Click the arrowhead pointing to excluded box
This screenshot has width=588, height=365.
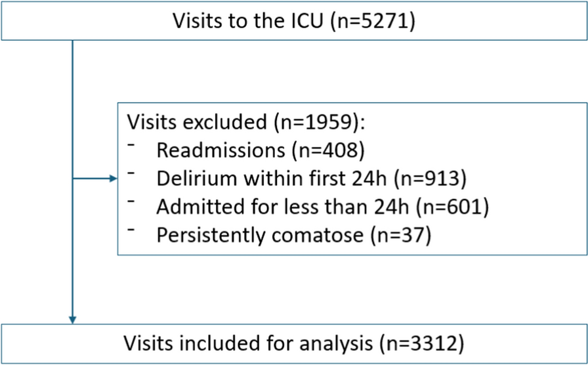(113, 179)
